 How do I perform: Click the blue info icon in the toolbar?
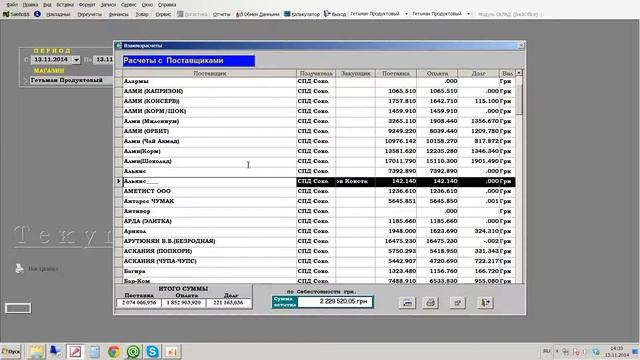37,14
